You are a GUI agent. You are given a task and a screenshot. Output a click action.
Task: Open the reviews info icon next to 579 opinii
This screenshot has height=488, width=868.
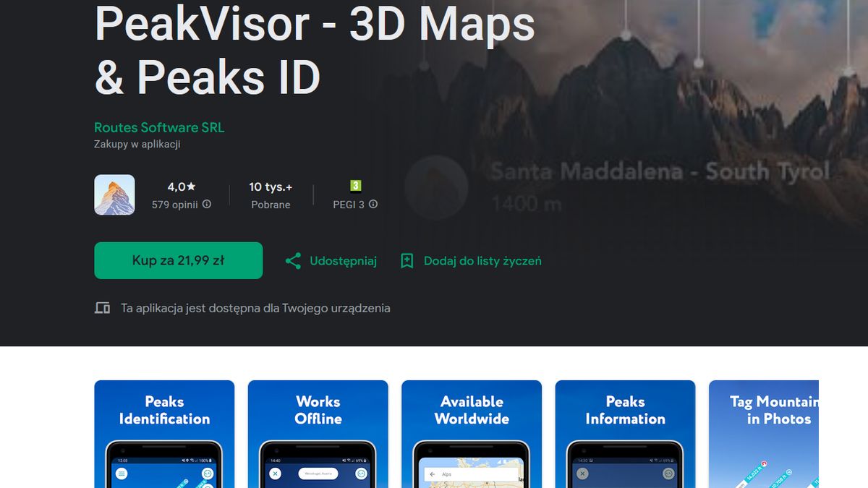click(207, 205)
